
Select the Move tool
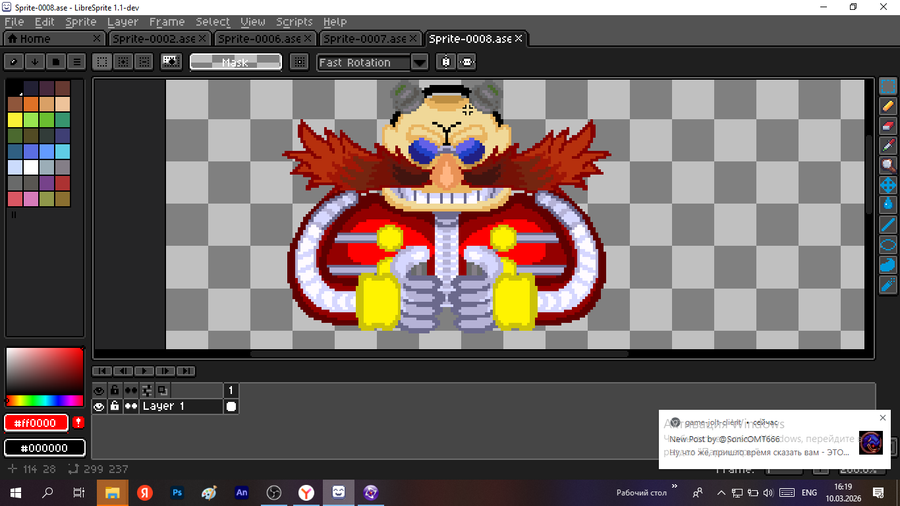click(887, 185)
